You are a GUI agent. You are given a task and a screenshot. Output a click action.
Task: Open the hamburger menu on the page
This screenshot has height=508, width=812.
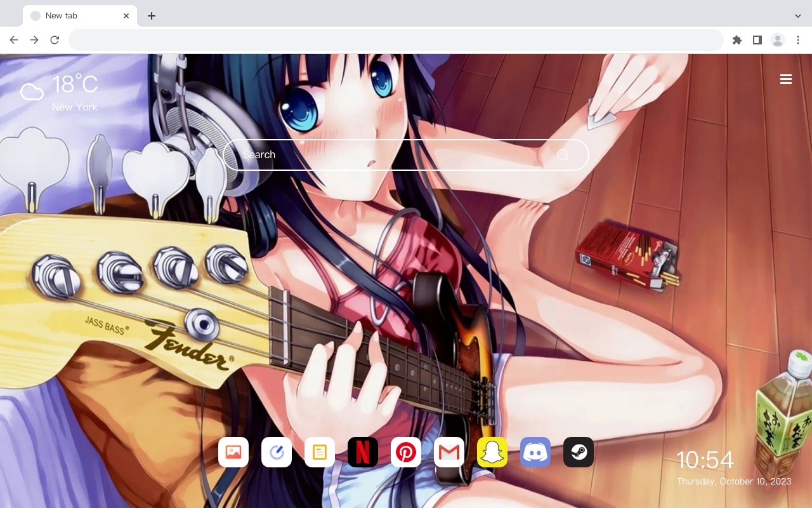click(786, 79)
